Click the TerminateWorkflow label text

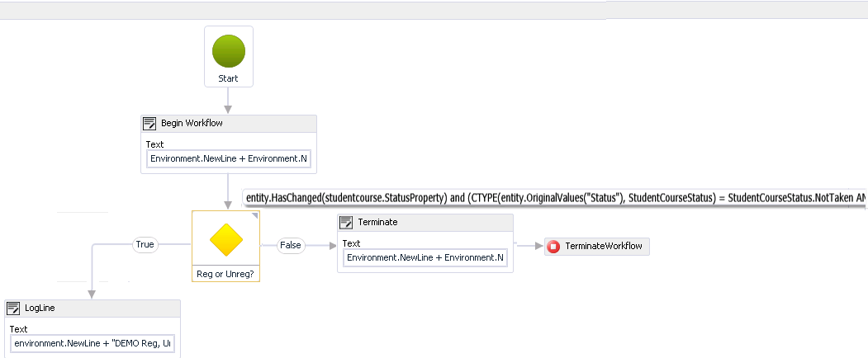pos(603,247)
